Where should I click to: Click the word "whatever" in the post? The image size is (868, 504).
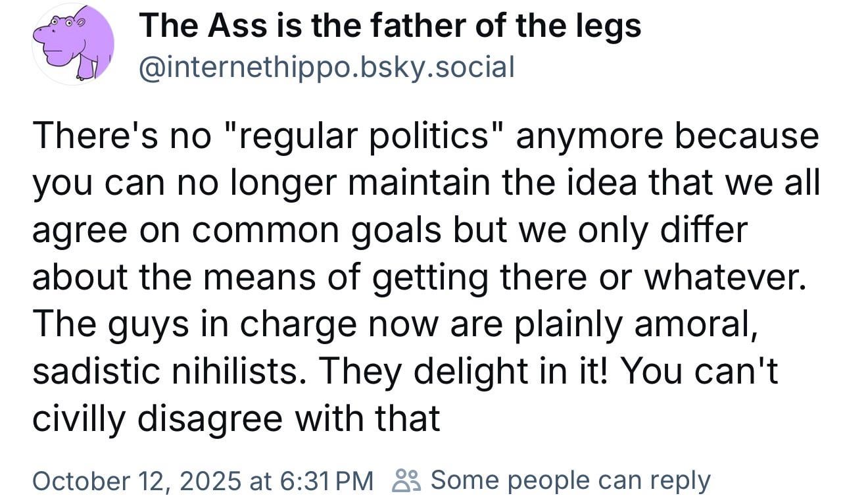pyautogui.click(x=723, y=278)
